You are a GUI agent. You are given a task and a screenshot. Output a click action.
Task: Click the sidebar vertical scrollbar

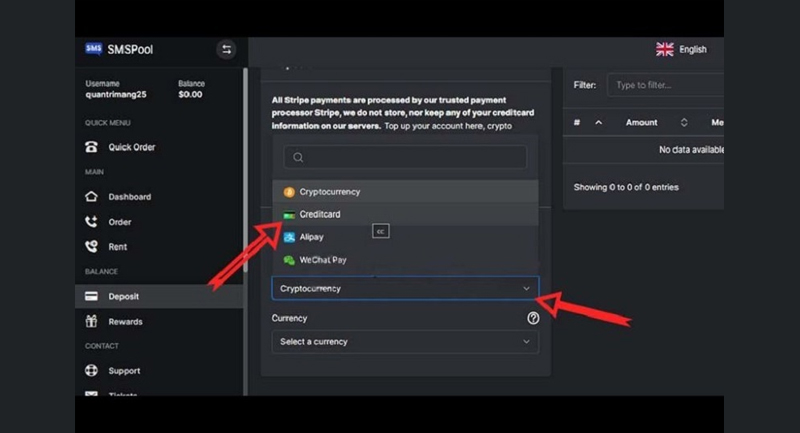[x=245, y=171]
